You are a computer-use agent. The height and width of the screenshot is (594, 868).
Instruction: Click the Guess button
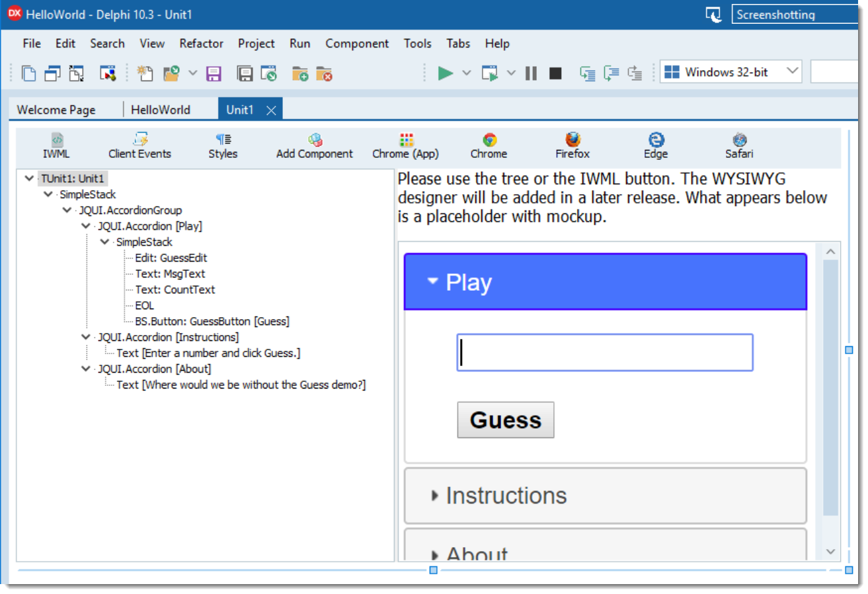click(506, 420)
